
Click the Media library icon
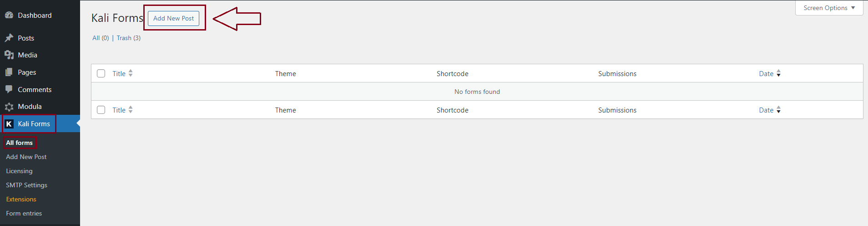[x=9, y=55]
